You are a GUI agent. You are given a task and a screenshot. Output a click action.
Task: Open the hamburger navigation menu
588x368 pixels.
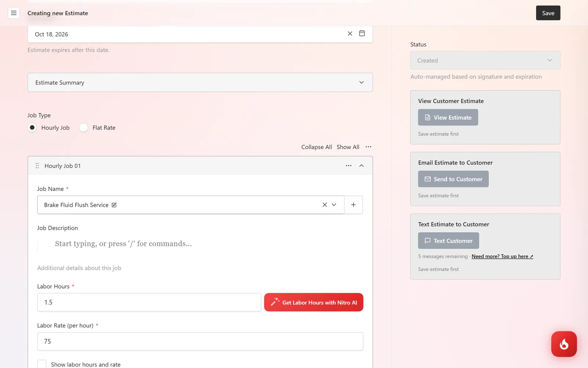[14, 13]
